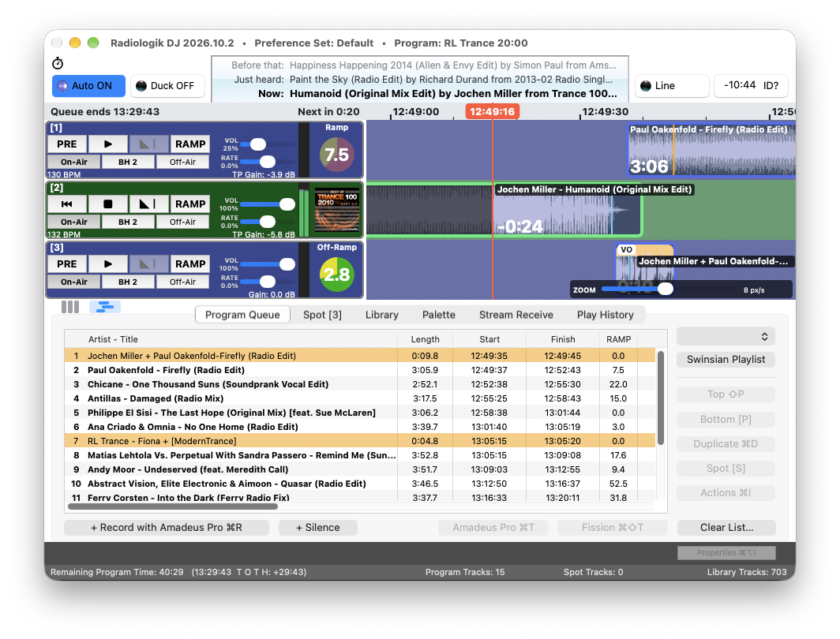The image size is (840, 639).
Task: Select row Philippe El Sisi - The Last Hope
Action: pyautogui.click(x=359, y=413)
